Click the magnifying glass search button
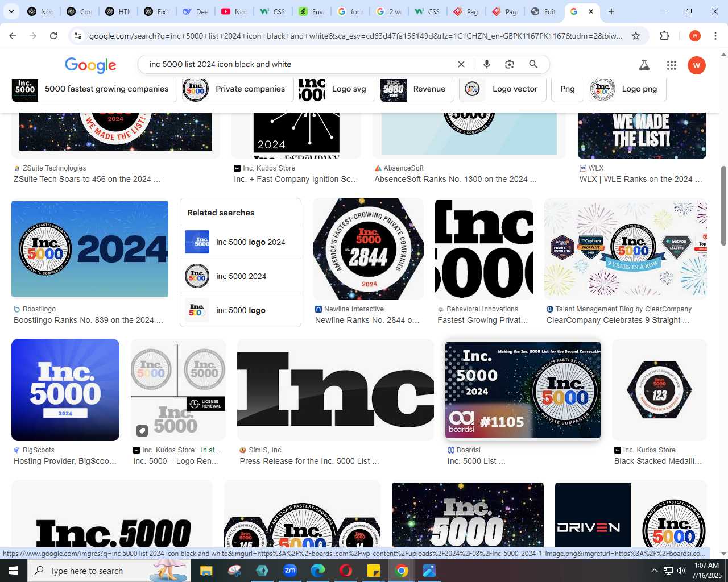 coord(533,64)
